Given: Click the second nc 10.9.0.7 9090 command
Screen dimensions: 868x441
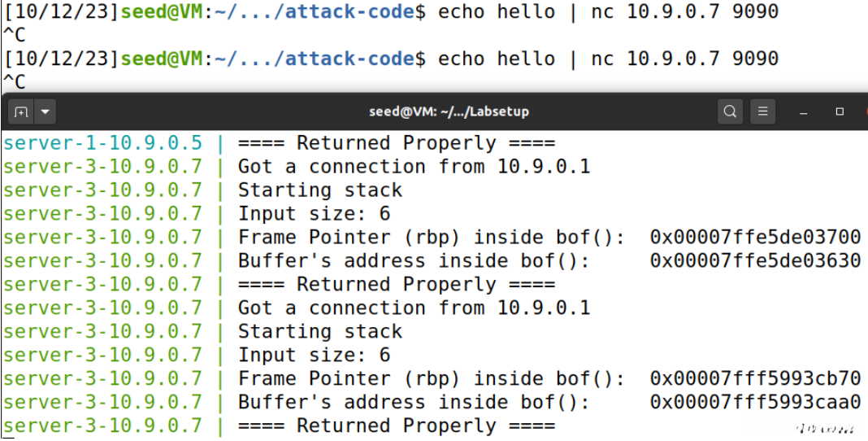Looking at the screenshot, I should 684,59.
